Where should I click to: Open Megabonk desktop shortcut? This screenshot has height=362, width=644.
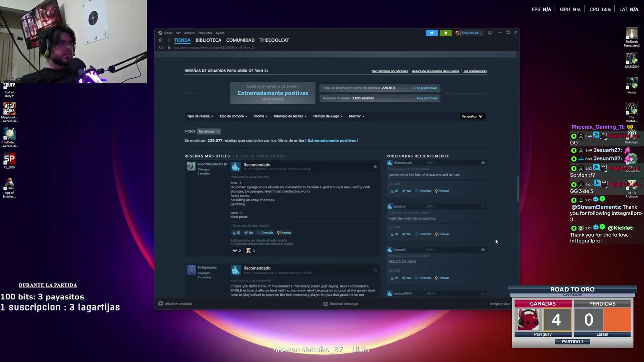[x=9, y=112]
